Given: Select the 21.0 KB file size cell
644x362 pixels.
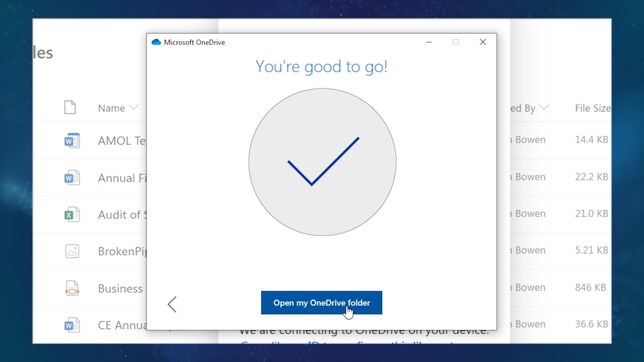Looking at the screenshot, I should point(592,214).
